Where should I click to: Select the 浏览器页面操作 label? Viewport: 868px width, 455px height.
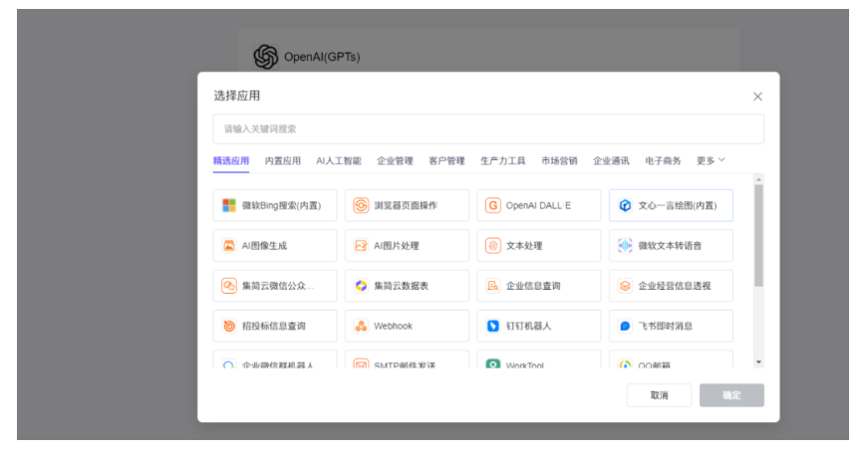point(406,206)
